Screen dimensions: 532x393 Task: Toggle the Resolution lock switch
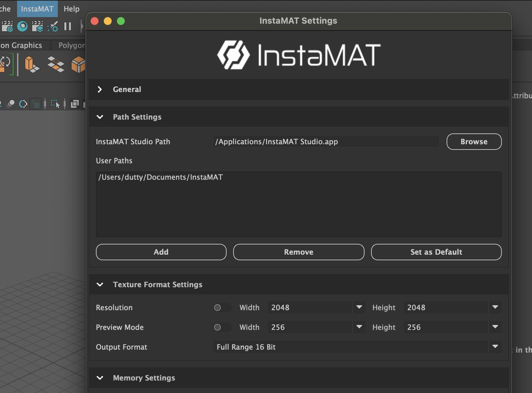(223, 308)
